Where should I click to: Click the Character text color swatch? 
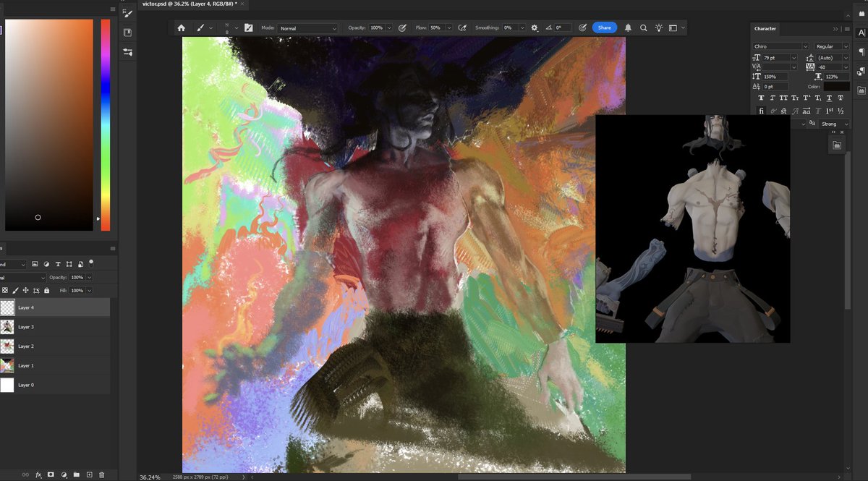pyautogui.click(x=837, y=87)
